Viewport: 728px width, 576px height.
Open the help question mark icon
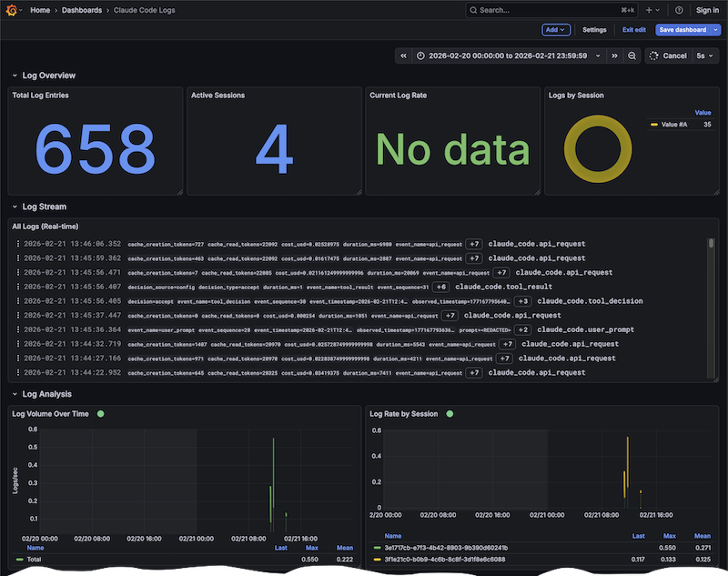click(x=679, y=10)
